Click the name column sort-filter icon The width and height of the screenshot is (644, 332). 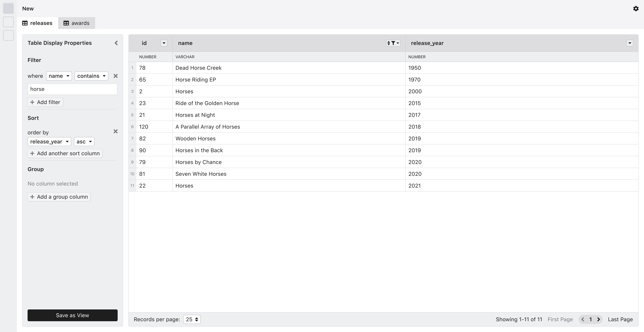[x=393, y=43]
